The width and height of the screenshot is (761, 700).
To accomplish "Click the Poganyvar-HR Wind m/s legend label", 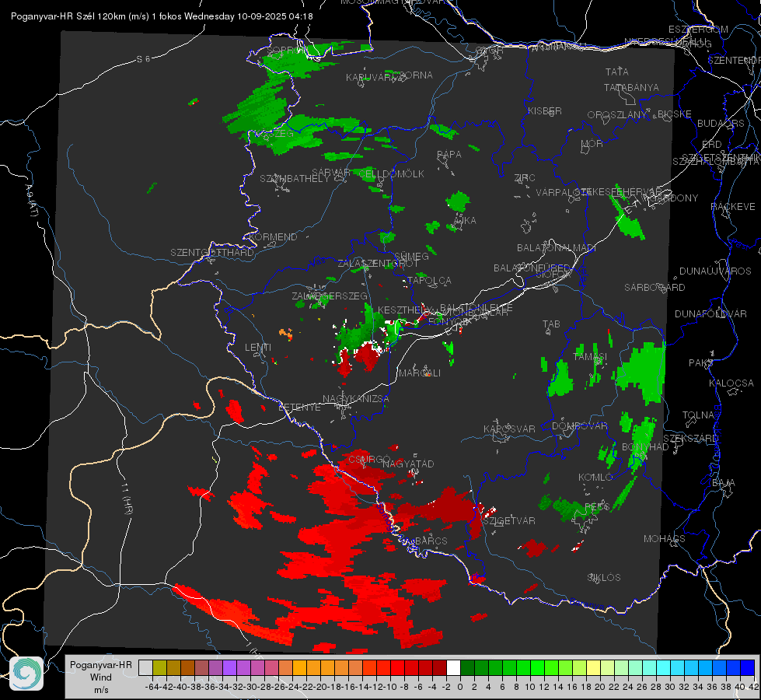I will click(101, 677).
